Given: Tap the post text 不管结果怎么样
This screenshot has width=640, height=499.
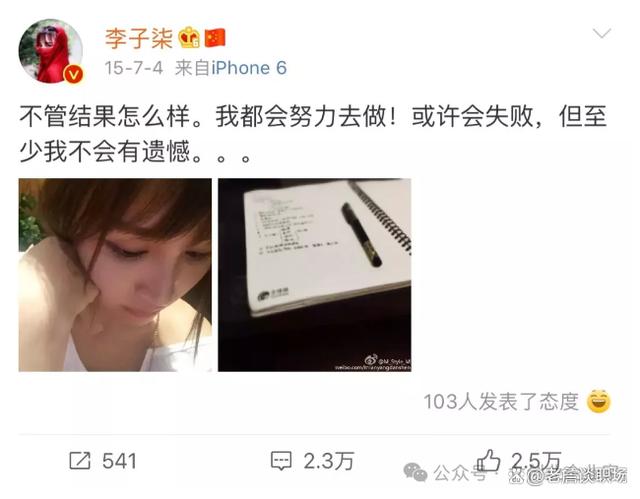Looking at the screenshot, I should pyautogui.click(x=105, y=117).
